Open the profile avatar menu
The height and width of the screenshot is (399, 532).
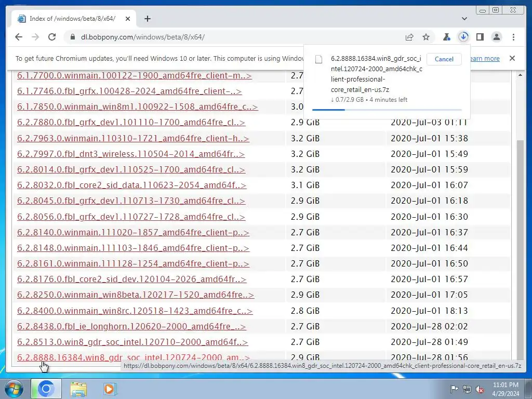(496, 37)
